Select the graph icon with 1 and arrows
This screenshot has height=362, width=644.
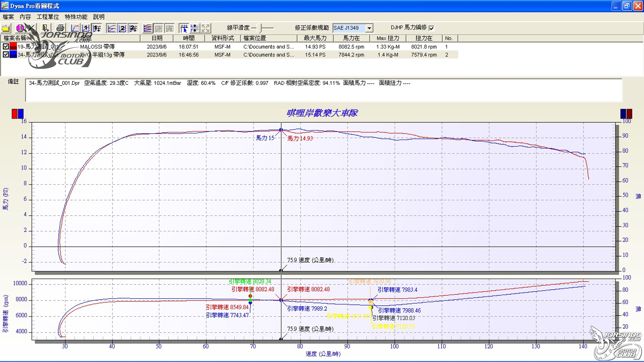[97, 28]
